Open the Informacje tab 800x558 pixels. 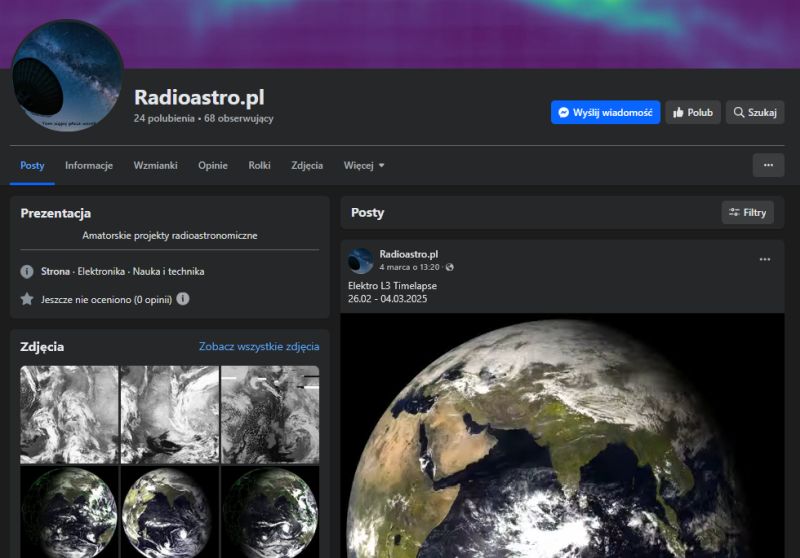click(x=89, y=165)
